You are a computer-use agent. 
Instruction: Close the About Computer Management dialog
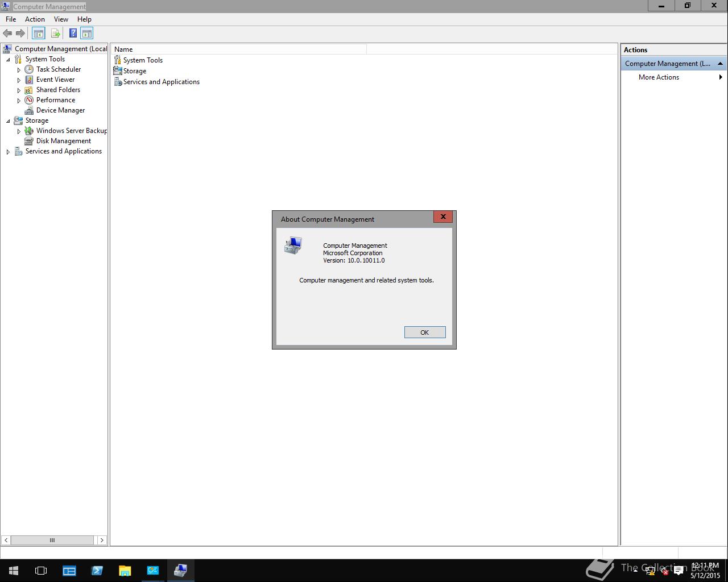(x=443, y=217)
